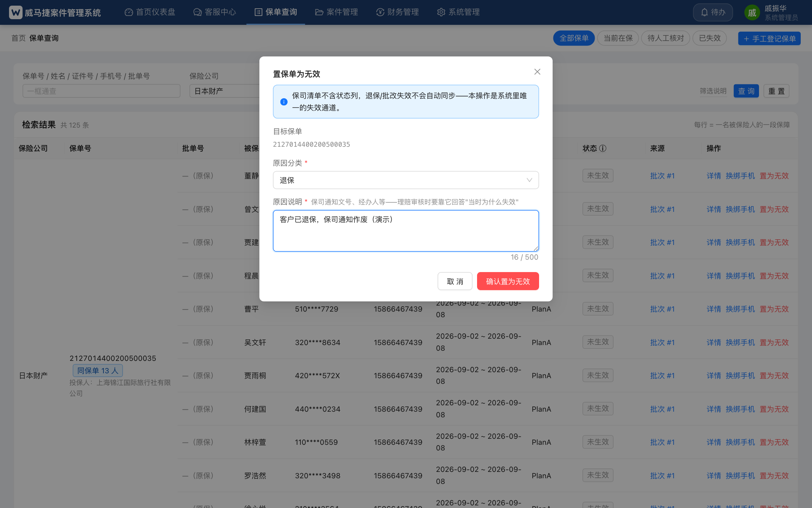Click the 筛选说明 link
The image size is (812, 508).
(713, 91)
